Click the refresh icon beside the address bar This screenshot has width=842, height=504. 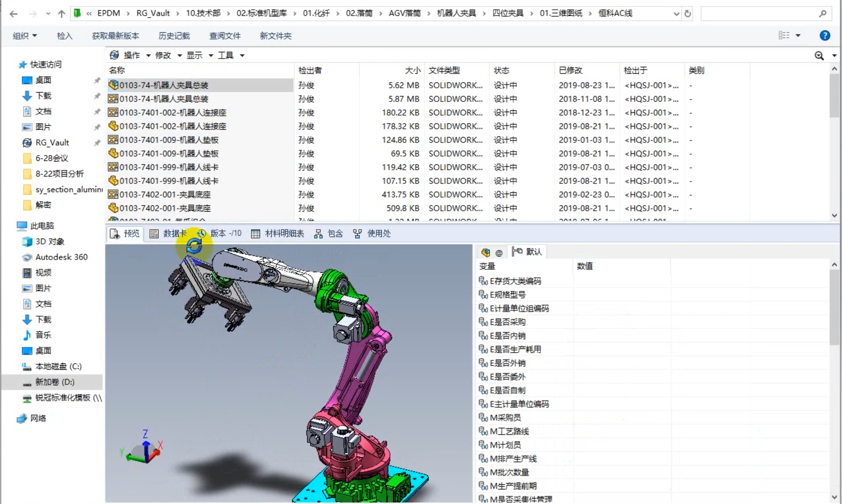pos(688,13)
